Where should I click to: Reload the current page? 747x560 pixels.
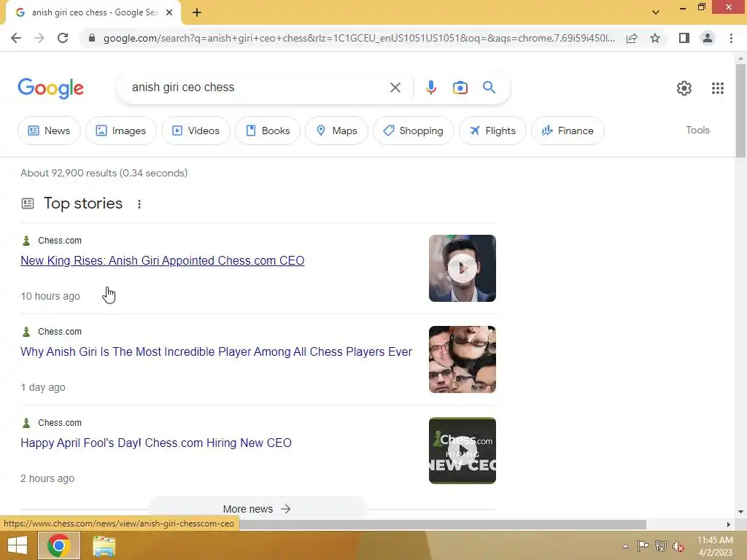click(x=63, y=38)
